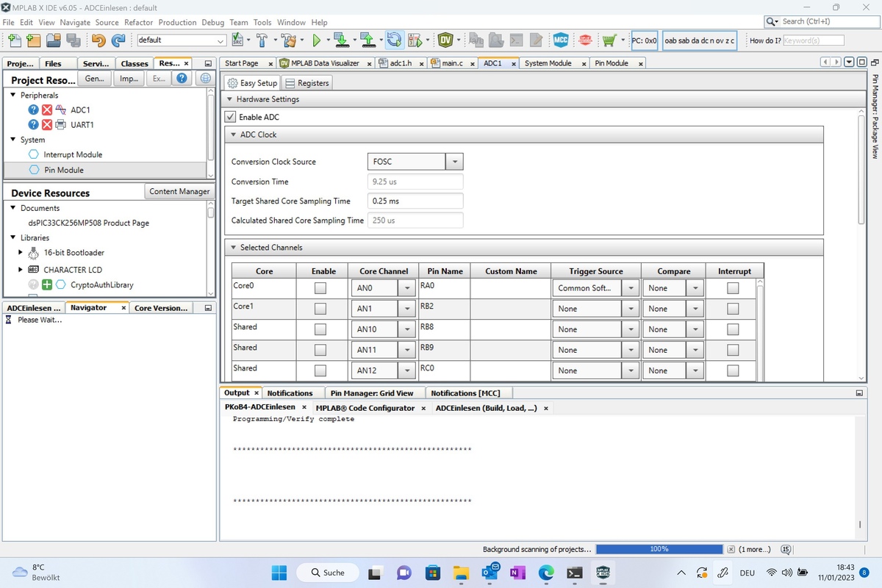
Task: Open Microsoft Edge from the taskbar
Action: coord(546,573)
